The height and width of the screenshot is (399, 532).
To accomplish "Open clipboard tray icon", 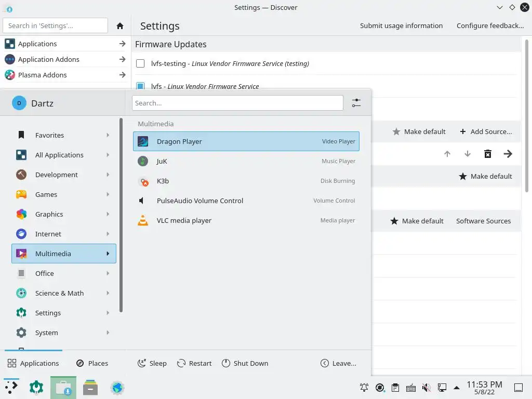I will (x=395, y=388).
